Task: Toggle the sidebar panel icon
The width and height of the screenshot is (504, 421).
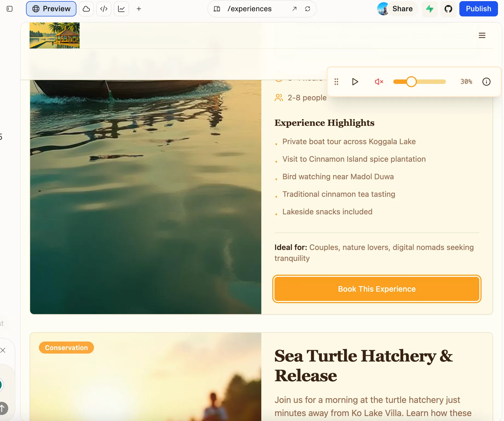Action: 10,9
